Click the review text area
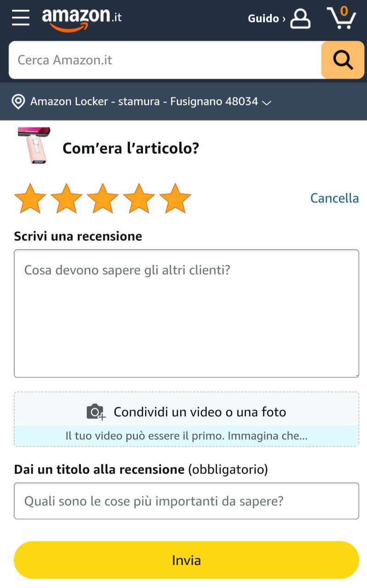367x588 pixels. [x=186, y=313]
